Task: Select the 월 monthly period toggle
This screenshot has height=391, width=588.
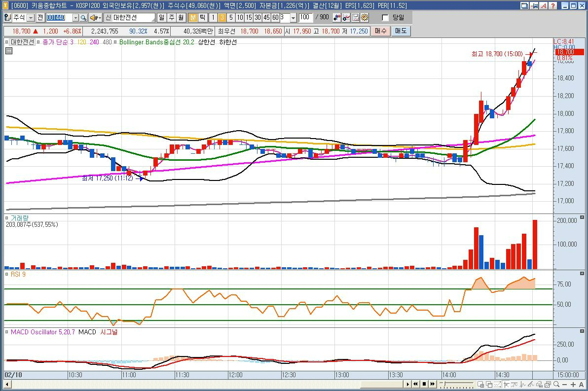Action: click(x=181, y=18)
